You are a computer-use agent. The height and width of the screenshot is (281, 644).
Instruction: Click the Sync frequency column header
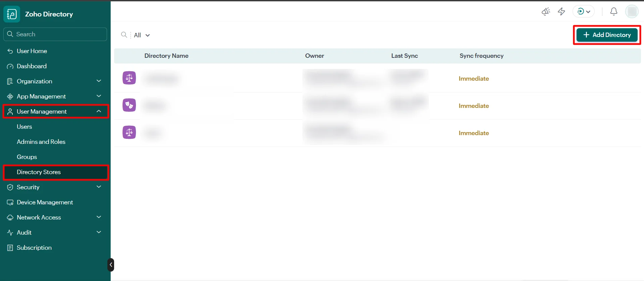click(x=482, y=56)
